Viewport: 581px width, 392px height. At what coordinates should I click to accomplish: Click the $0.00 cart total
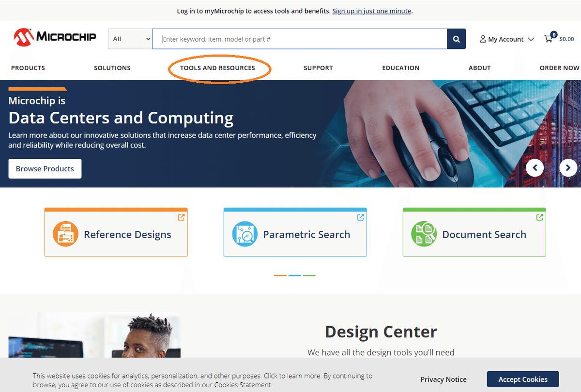coord(566,39)
